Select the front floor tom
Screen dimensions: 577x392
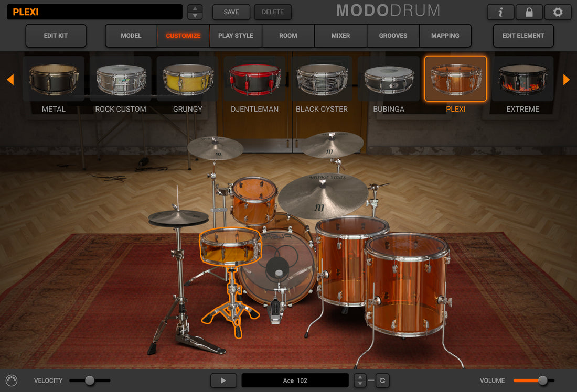pyautogui.click(x=407, y=285)
